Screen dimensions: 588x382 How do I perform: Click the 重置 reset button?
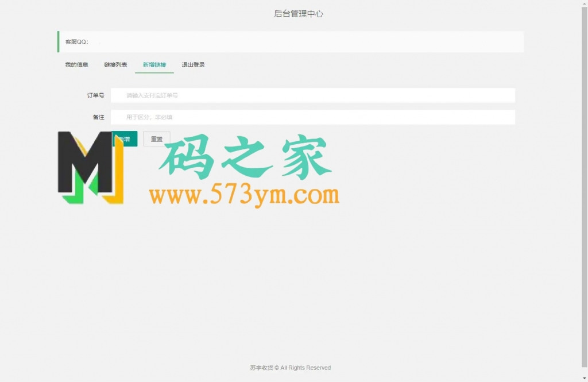point(157,139)
